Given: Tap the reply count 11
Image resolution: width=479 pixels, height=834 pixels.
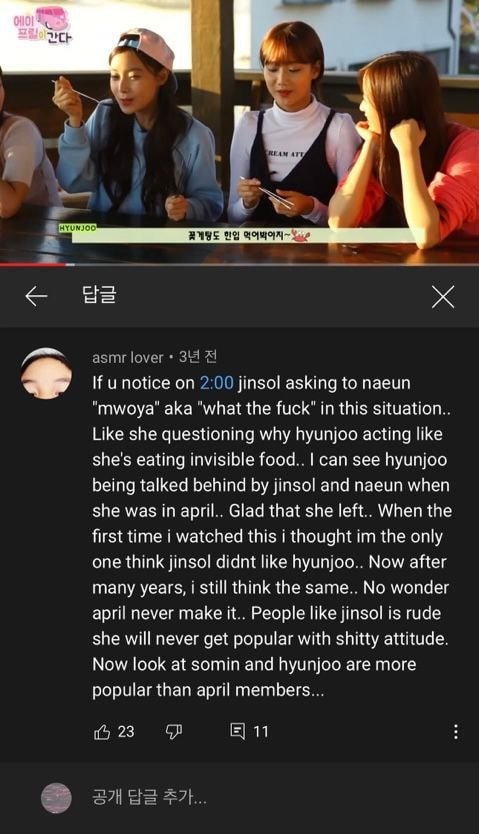Looking at the screenshot, I should pyautogui.click(x=260, y=732).
